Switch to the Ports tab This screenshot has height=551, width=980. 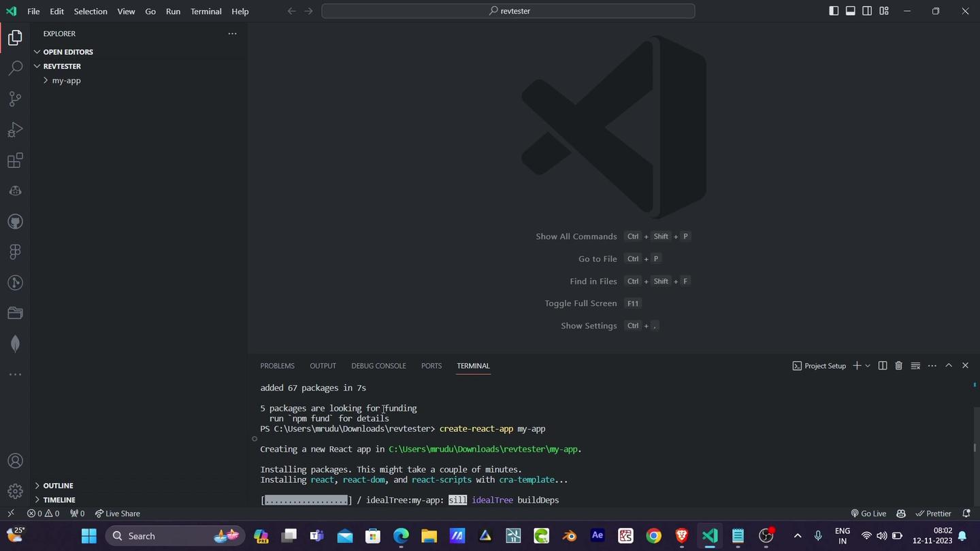coord(431,366)
